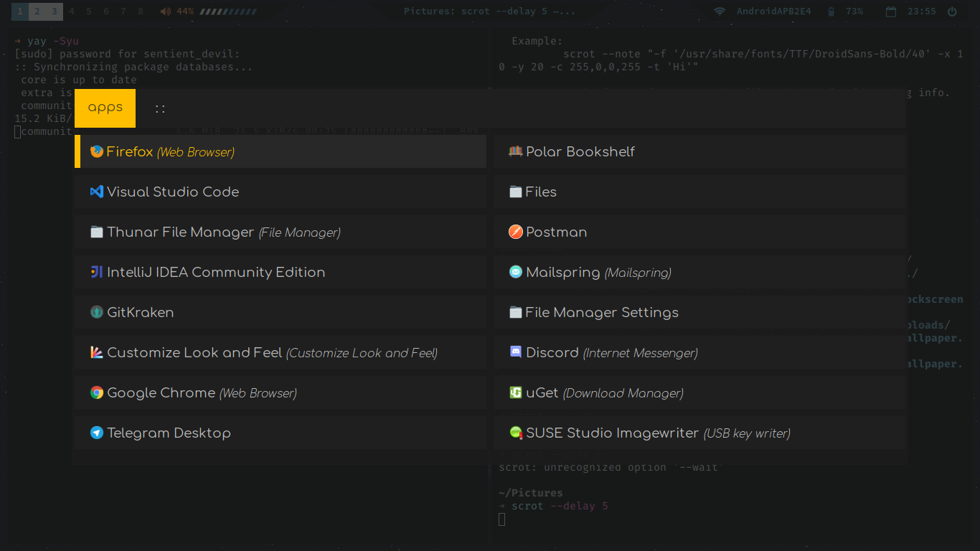Launch Google Chrome entry
This screenshot has height=551, width=980.
click(x=281, y=392)
